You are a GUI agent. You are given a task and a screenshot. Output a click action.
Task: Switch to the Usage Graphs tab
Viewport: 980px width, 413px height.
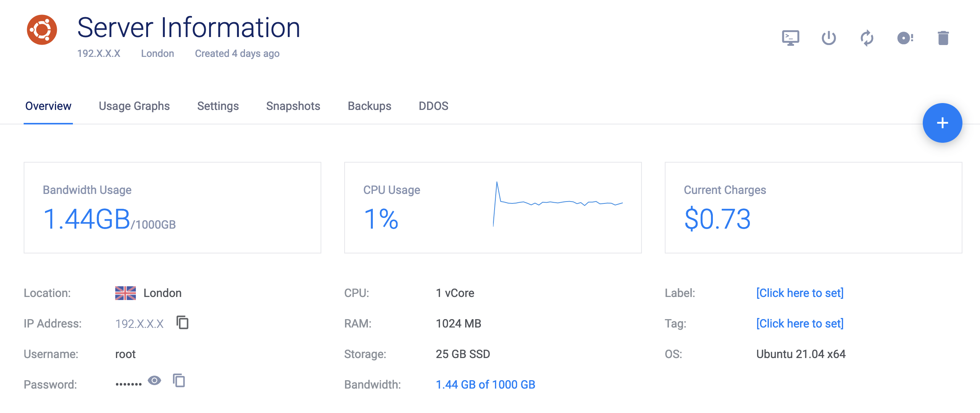(134, 106)
